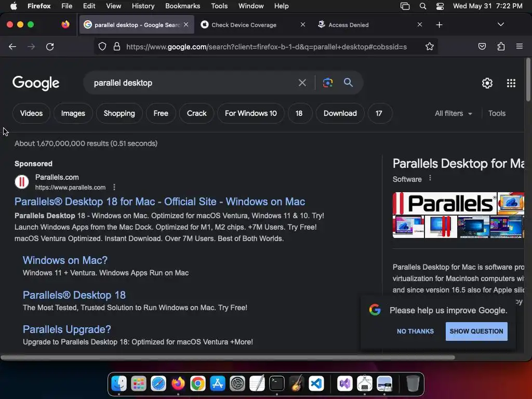Open Launchpad from the dock
The image size is (532, 399).
click(x=139, y=384)
